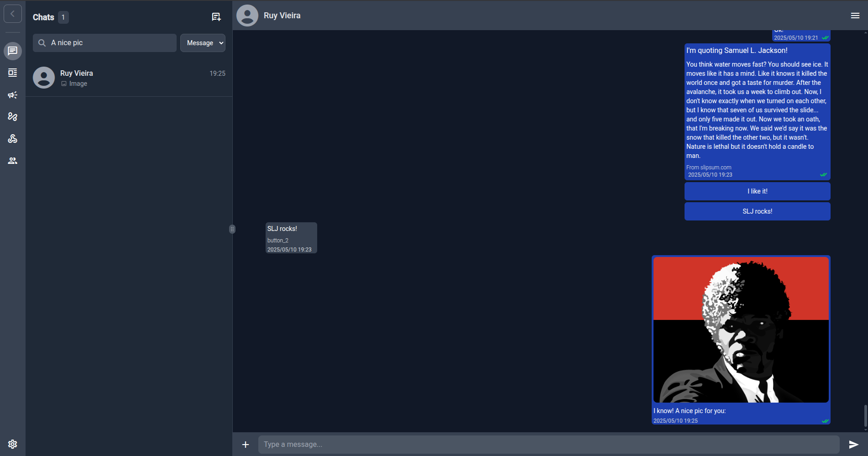Select the Newsletter panel icon
Image resolution: width=868 pixels, height=456 pixels.
(x=12, y=73)
